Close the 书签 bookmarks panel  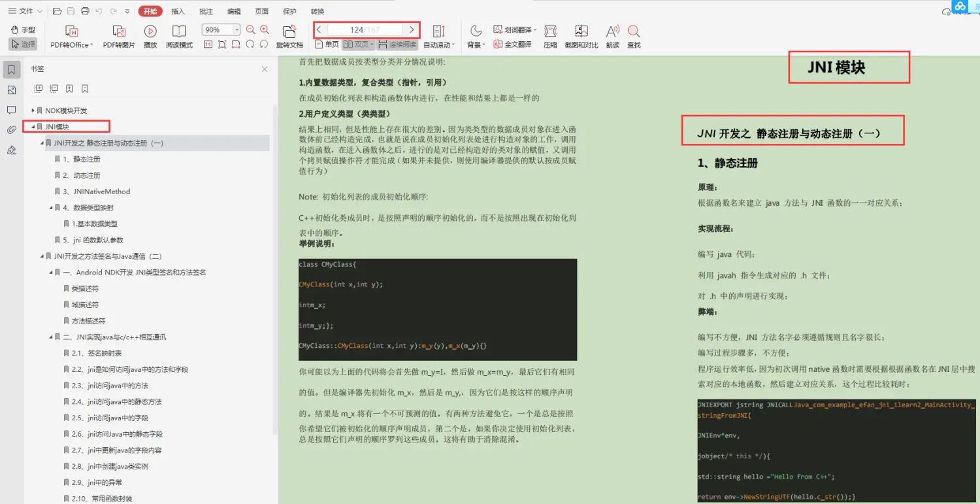265,69
